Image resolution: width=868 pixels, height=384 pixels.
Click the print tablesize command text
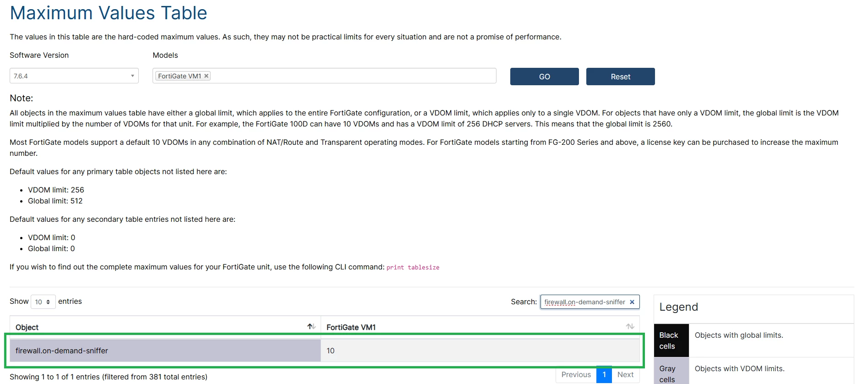pyautogui.click(x=413, y=267)
